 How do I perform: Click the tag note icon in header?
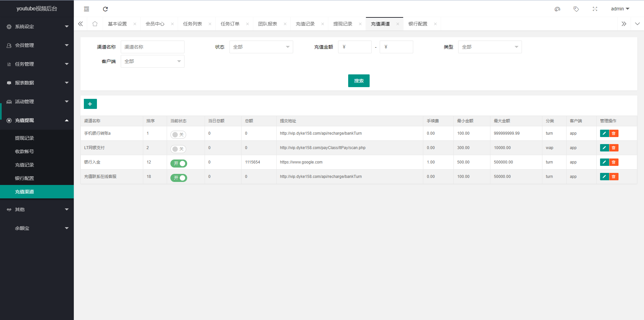tap(576, 9)
